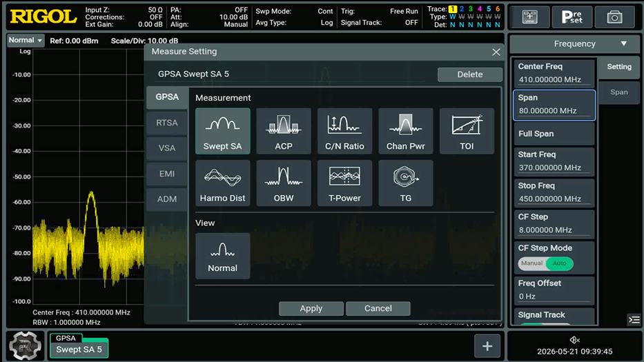This screenshot has height=362, width=644.
Task: Click the Ref 0.00 dBm label
Action: point(74,41)
